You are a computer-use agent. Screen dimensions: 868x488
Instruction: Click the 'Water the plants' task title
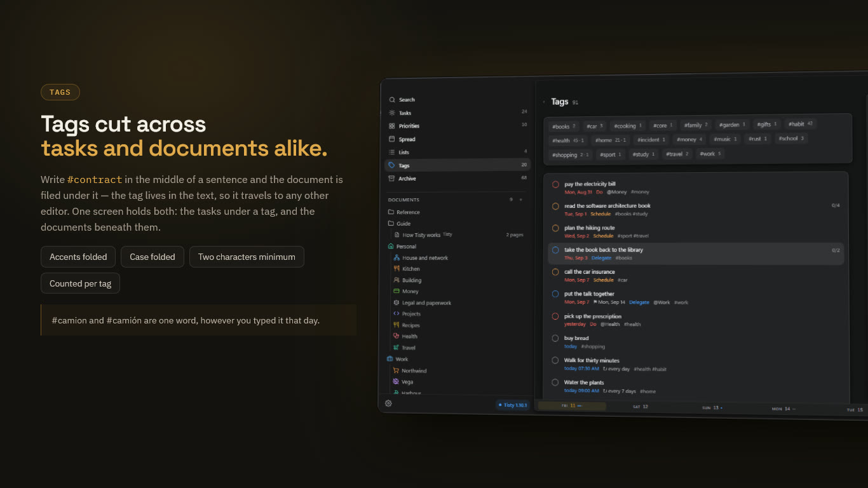584,383
